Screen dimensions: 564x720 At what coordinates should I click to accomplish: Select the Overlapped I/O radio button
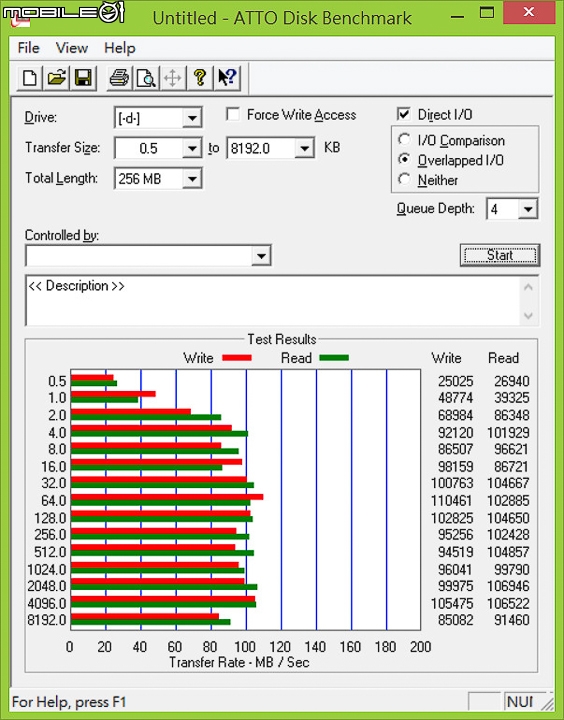pyautogui.click(x=404, y=159)
